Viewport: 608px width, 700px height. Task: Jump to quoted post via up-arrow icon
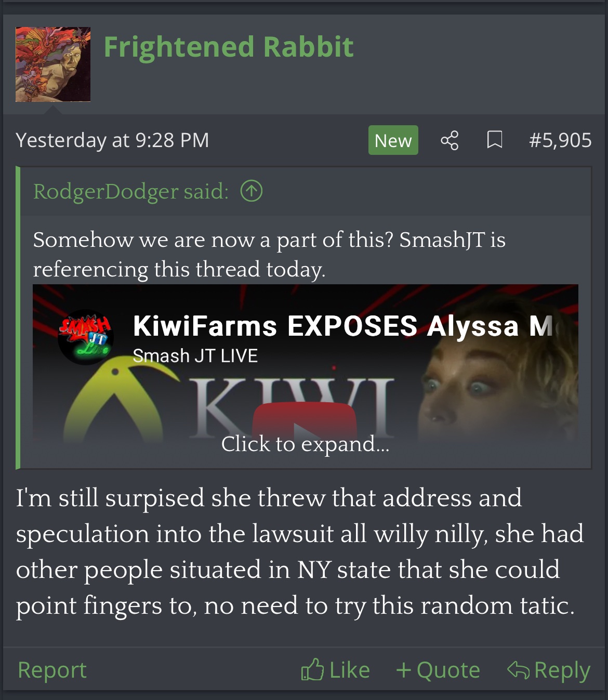click(252, 191)
